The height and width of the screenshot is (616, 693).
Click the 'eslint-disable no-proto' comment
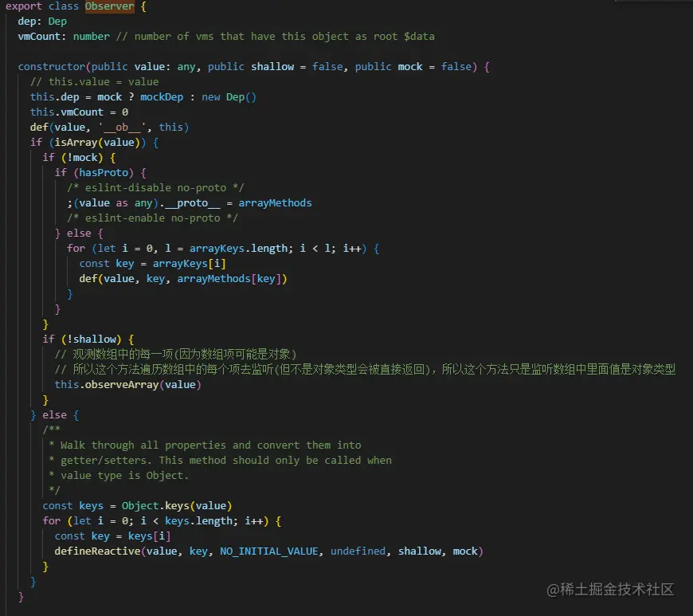155,188
